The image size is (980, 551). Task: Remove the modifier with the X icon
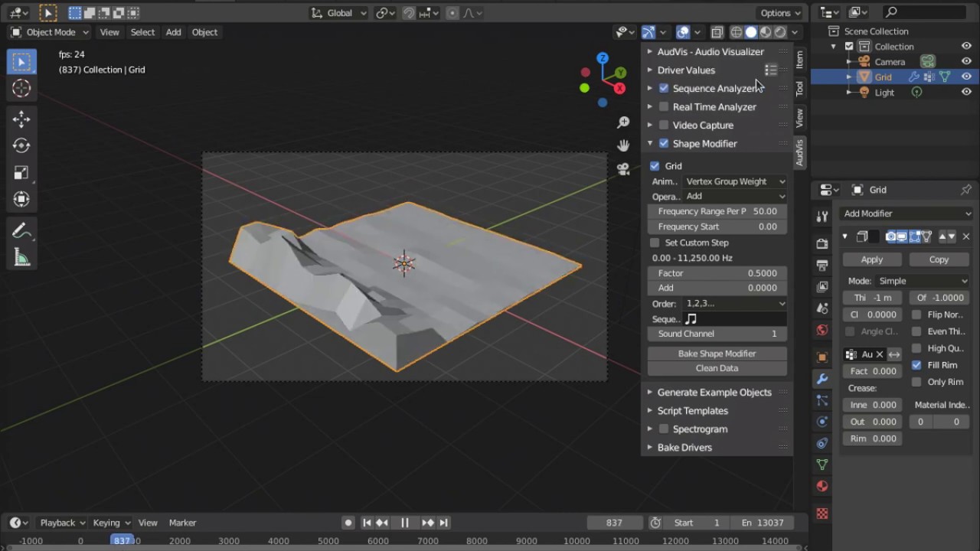tap(965, 236)
